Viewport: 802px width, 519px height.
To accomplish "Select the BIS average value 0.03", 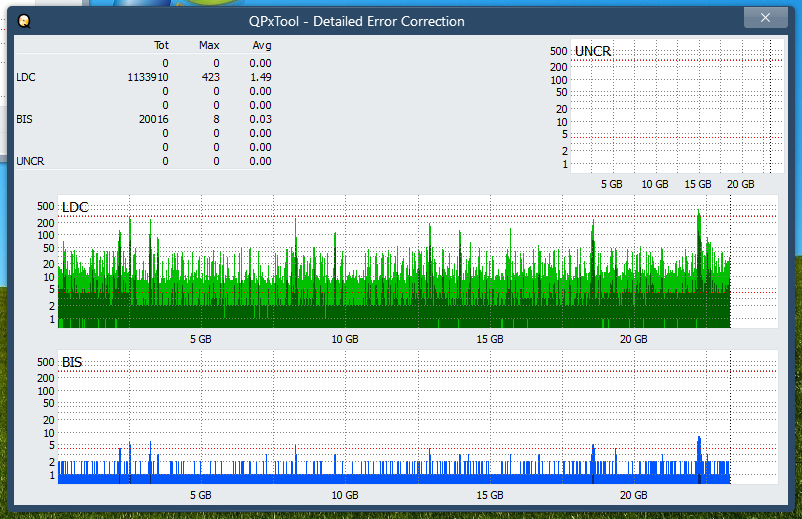I will click(261, 119).
